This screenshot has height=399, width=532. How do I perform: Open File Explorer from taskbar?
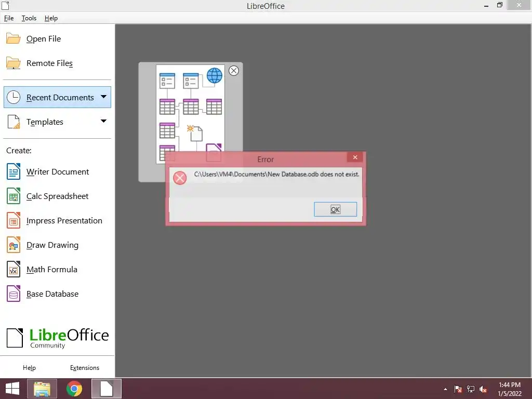(42, 389)
